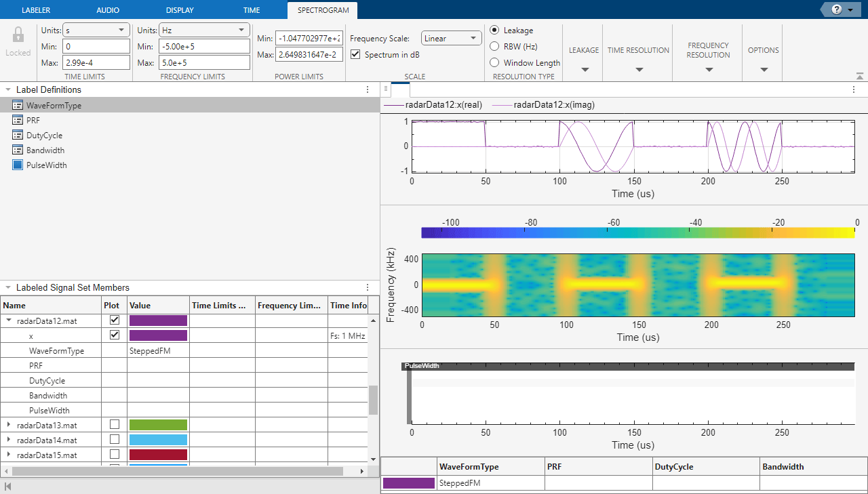Uncheck Plot box for signal x
Screen dimensions: 868x494
(x=115, y=335)
